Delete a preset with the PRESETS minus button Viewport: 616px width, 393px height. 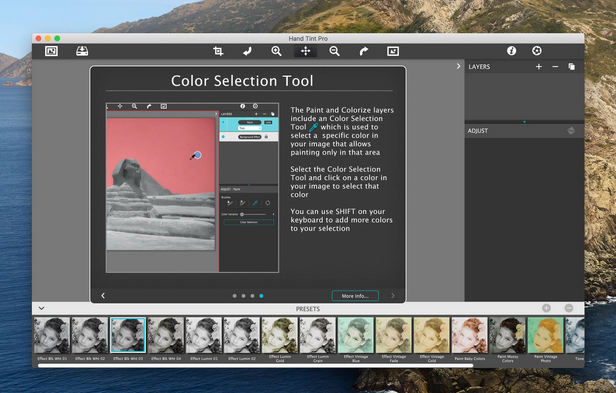tap(568, 309)
